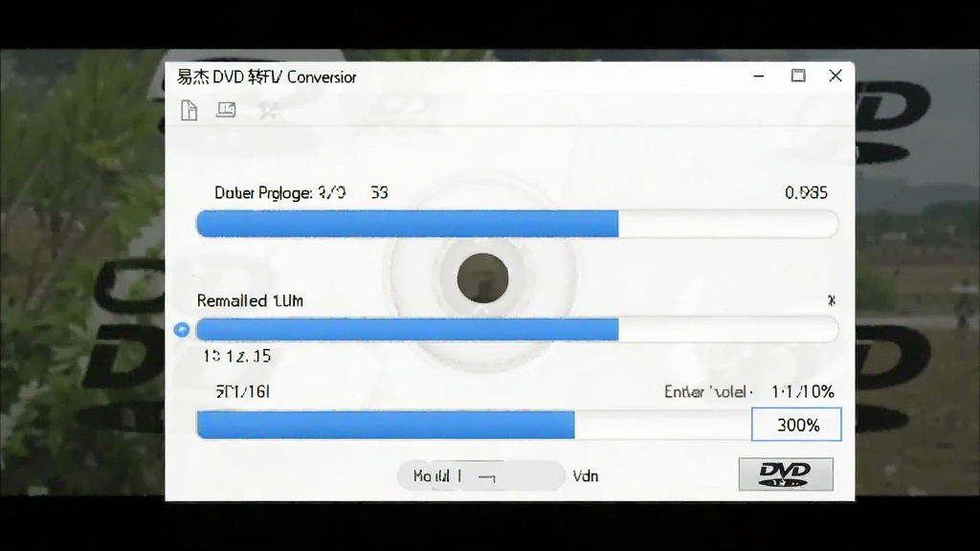Click the screen capture toolbar icon
The image size is (980, 551).
(226, 110)
